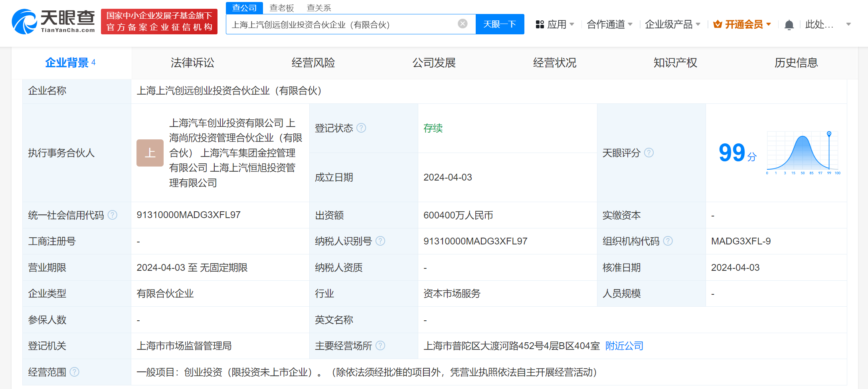Expand the 应用 dropdown menu
868x389 pixels.
click(x=555, y=25)
